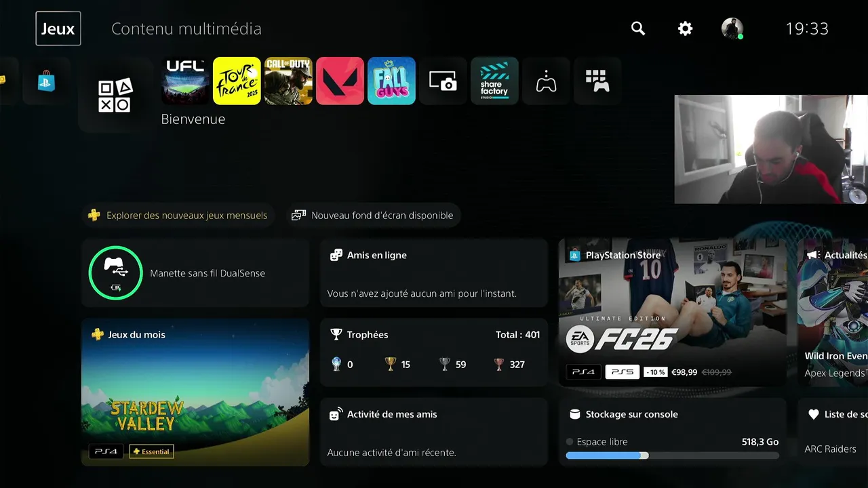Viewport: 868px width, 488px height.
Task: Click the silver trophy count 59
Action: (x=452, y=365)
